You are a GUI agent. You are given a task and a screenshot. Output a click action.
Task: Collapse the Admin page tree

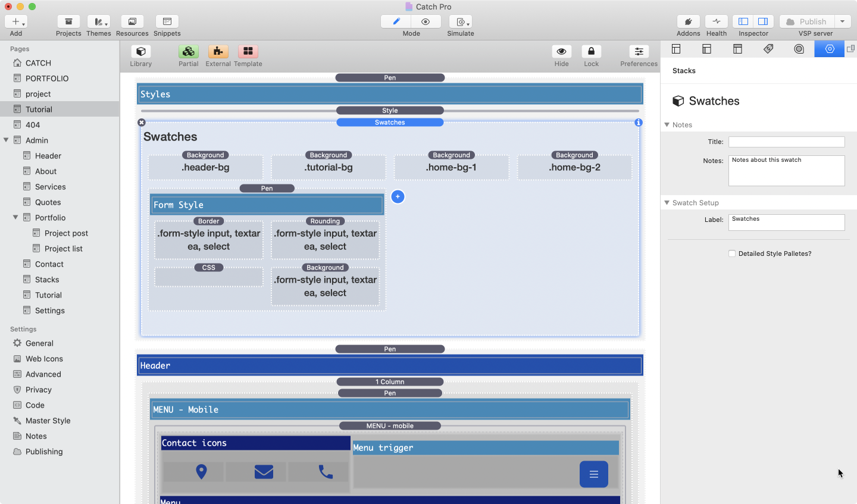[x=7, y=140]
